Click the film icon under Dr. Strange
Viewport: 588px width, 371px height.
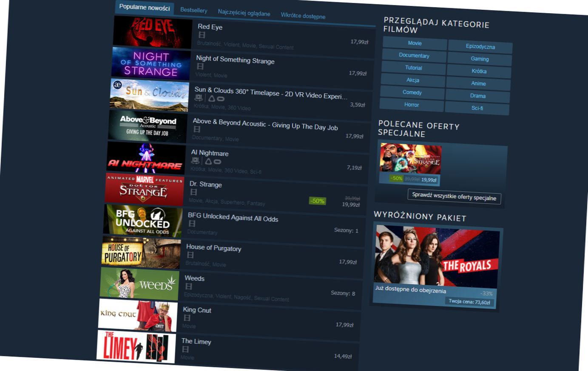coord(193,192)
